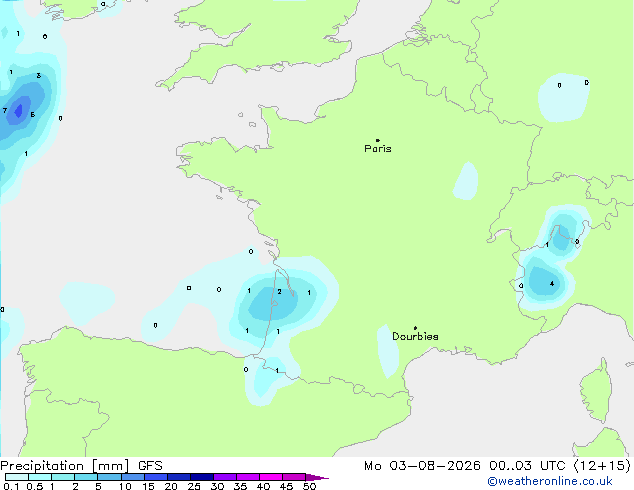Screen dimensions: 634x490
Task: Click the GFS model label
Action: pos(150,466)
